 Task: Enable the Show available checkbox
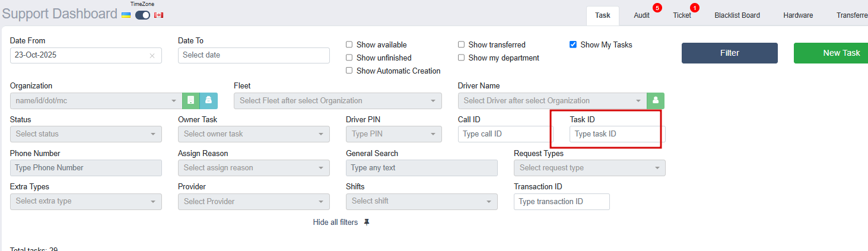pos(349,45)
